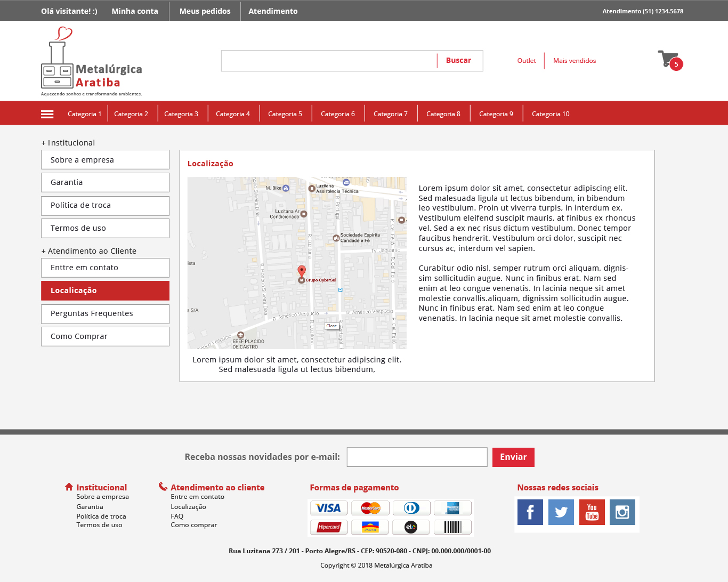Select Categoria 5 in the navigation bar
The height and width of the screenshot is (582, 728).
[x=285, y=114]
